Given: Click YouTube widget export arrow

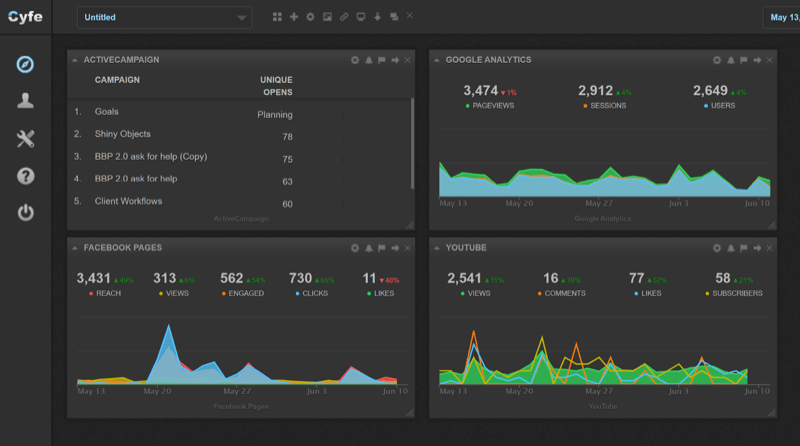Looking at the screenshot, I should [x=757, y=248].
